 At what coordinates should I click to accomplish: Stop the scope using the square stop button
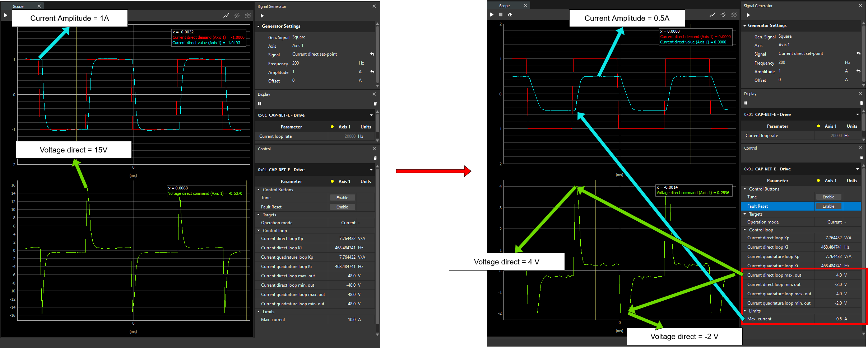coord(501,15)
